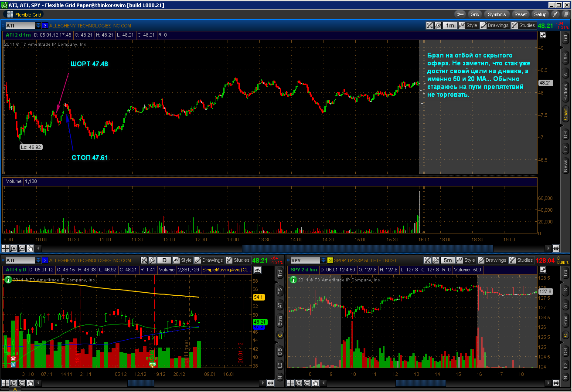The height and width of the screenshot is (392, 572).
Task: Zoom in on the ATI 1m chart
Action: [x=14, y=248]
